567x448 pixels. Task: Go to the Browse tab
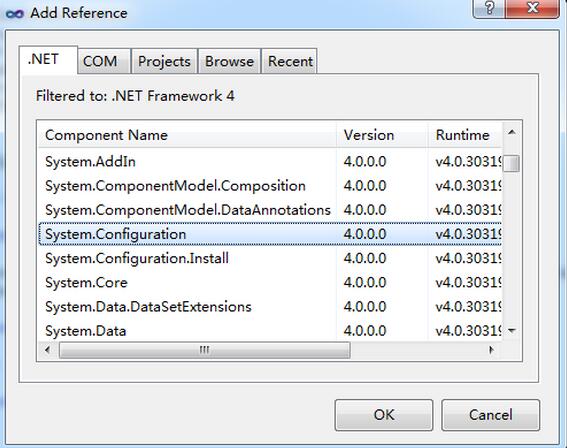click(229, 61)
